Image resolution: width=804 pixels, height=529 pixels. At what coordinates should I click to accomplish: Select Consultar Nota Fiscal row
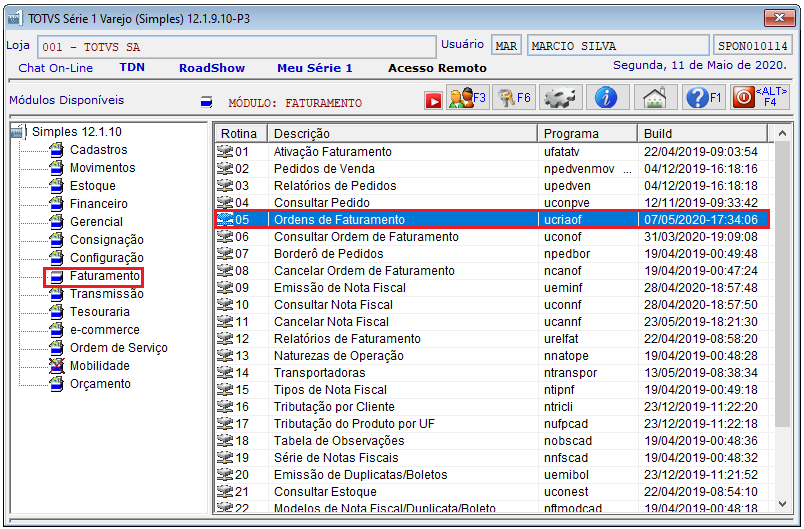491,304
